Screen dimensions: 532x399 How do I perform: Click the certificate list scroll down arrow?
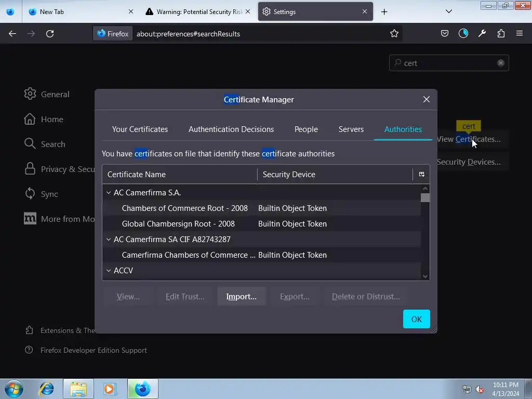pos(425,276)
